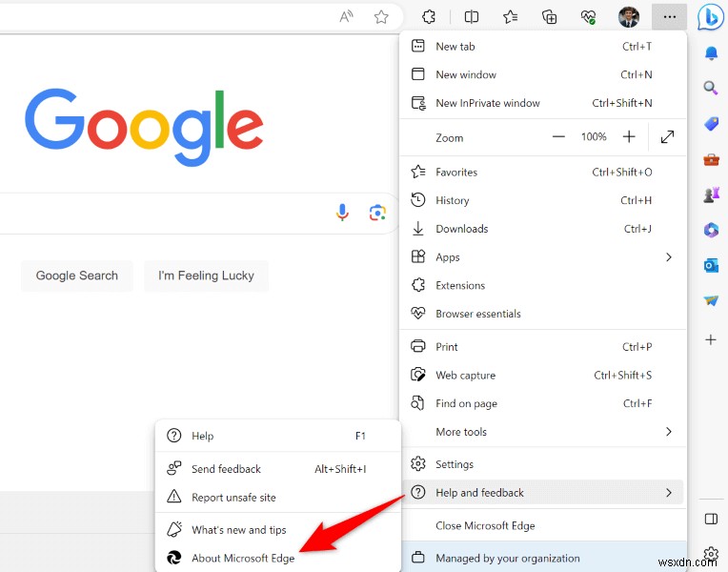Open Settings from the menu
Image resolution: width=728 pixels, height=572 pixels.
(x=543, y=464)
